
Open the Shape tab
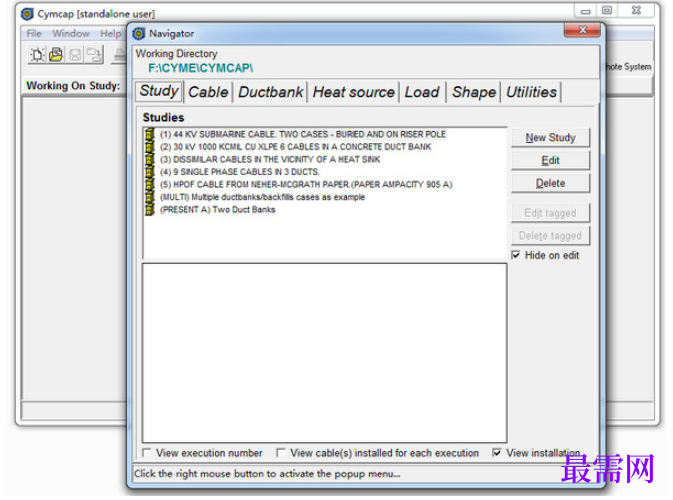pos(474,92)
